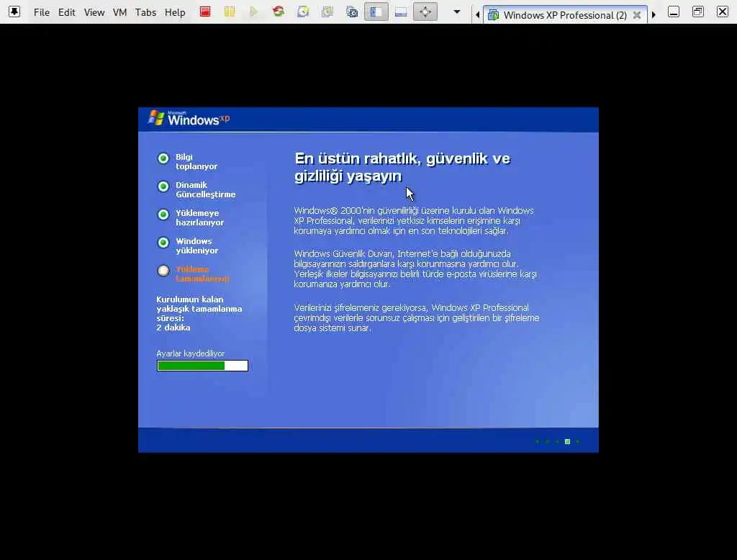Take a snapshot with the clock icon
Image resolution: width=737 pixels, height=560 pixels.
pos(303,12)
